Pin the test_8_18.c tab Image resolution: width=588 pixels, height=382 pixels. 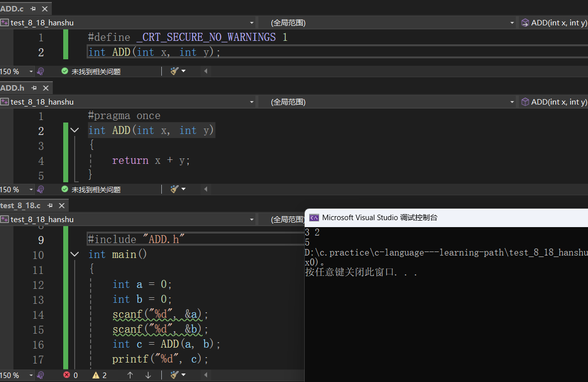pos(50,206)
